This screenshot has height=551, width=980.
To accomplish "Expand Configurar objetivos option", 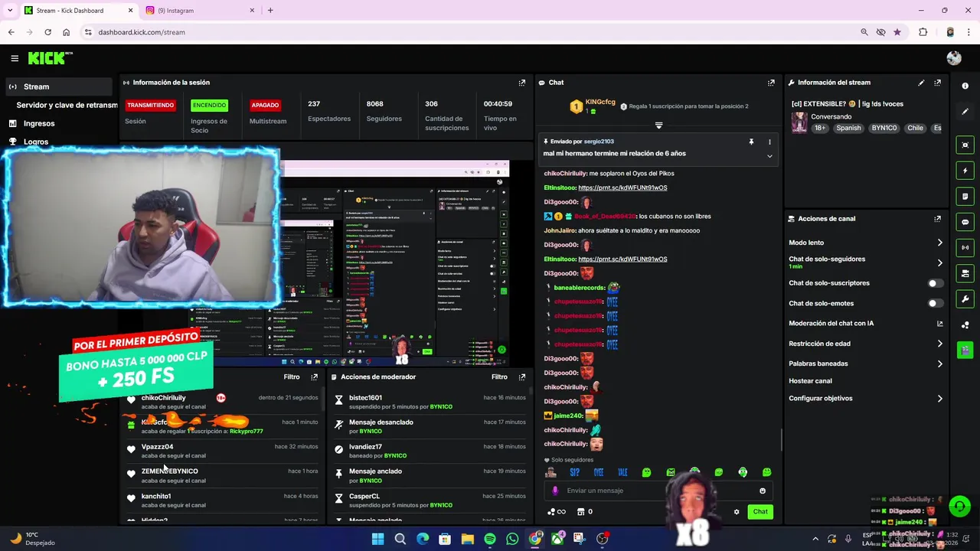I will 939,399.
